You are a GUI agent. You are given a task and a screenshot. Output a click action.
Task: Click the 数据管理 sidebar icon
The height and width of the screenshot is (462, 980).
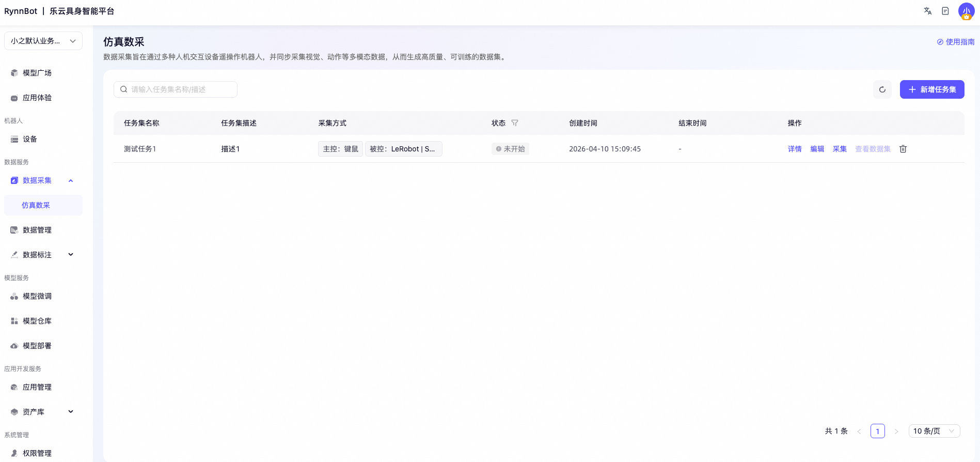point(14,230)
